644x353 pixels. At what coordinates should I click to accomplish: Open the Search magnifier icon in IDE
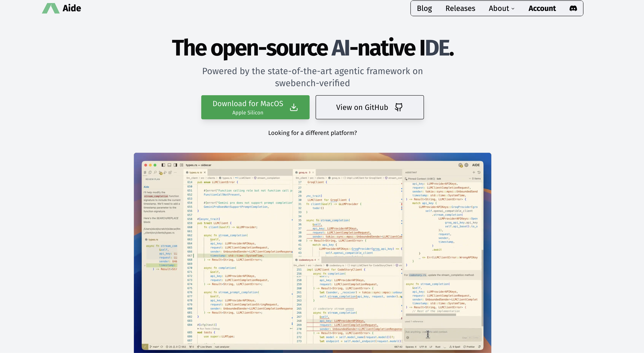pos(155,172)
